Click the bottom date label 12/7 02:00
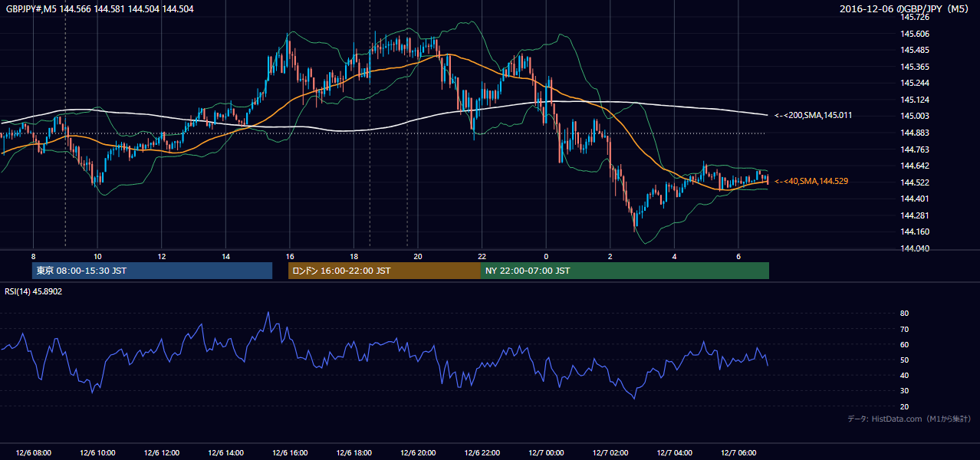980x460 pixels. [610, 452]
